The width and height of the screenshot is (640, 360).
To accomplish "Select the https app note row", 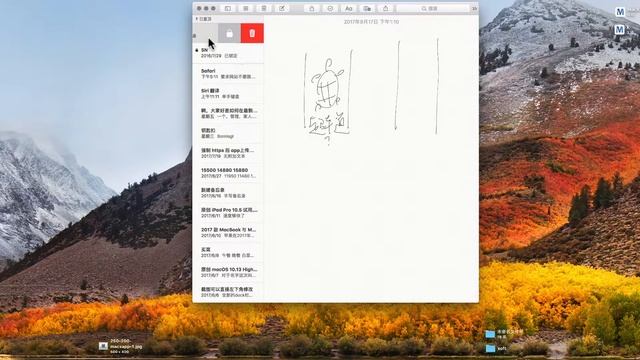I will pos(228,153).
